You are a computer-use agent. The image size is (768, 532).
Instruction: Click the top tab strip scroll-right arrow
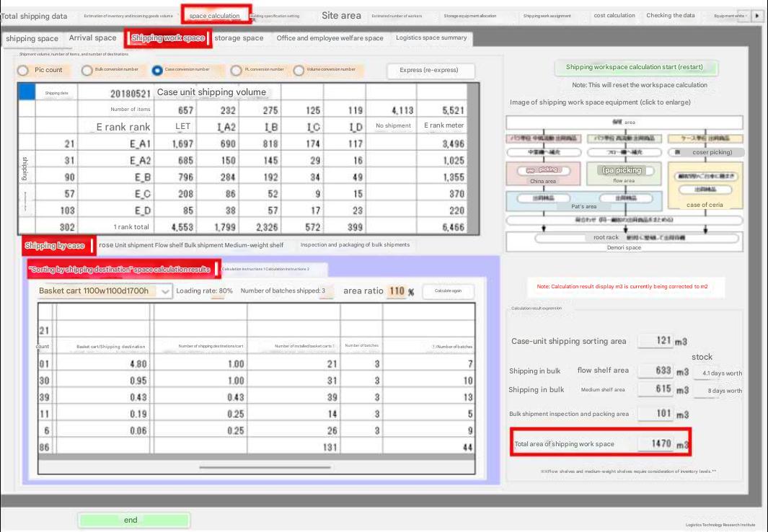tap(757, 16)
